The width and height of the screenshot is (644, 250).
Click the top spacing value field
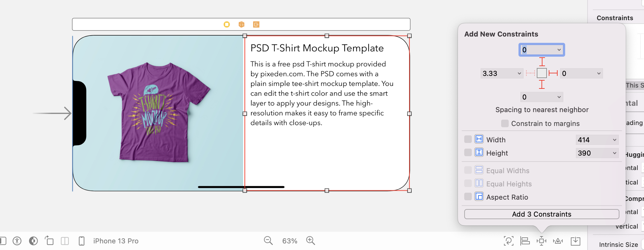click(x=538, y=50)
